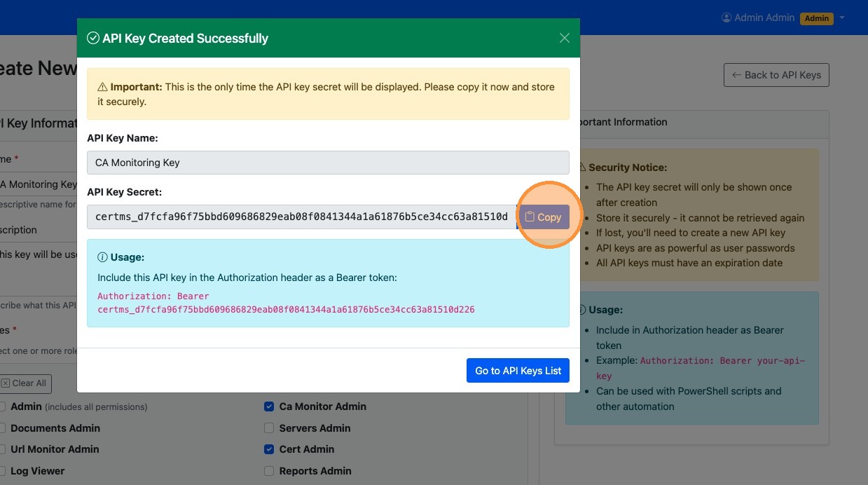Select the API Key Secret field
The height and width of the screenshot is (485, 868).
[302, 217]
